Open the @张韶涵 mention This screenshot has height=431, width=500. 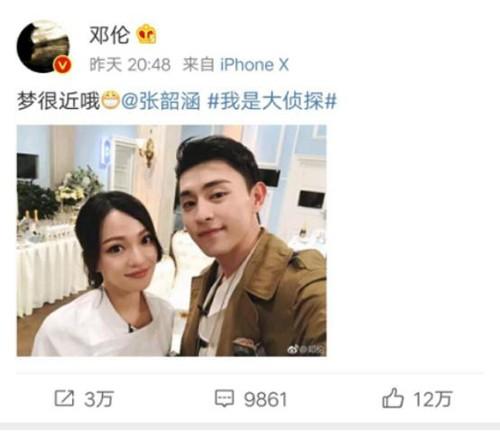[161, 100]
